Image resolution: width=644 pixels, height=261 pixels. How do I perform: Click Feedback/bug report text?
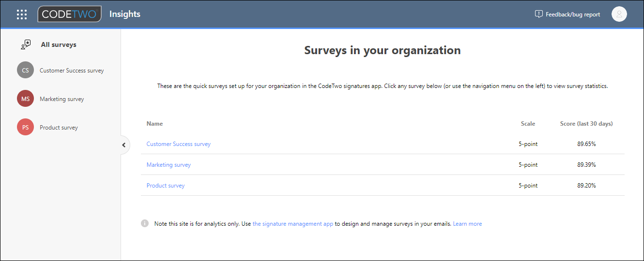tap(573, 14)
